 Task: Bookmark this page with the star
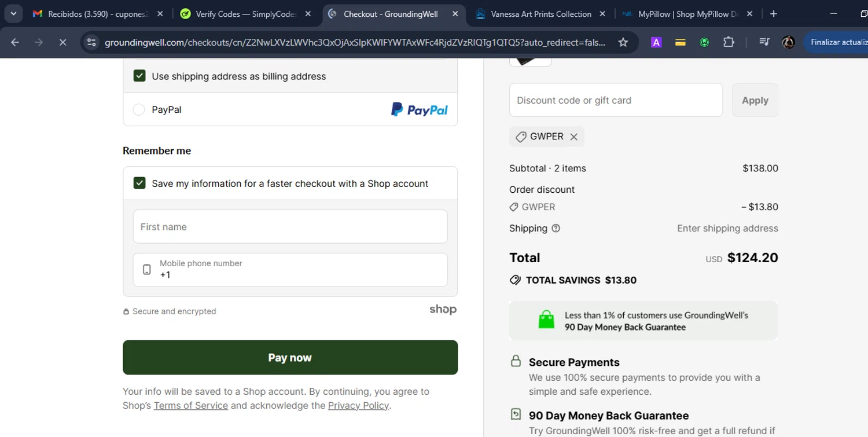pyautogui.click(x=623, y=42)
